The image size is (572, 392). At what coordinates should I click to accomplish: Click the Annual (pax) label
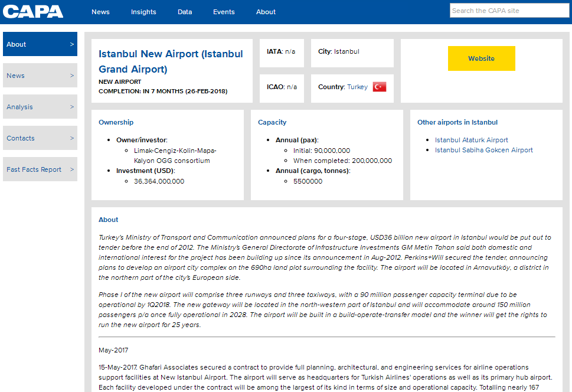pyautogui.click(x=298, y=140)
